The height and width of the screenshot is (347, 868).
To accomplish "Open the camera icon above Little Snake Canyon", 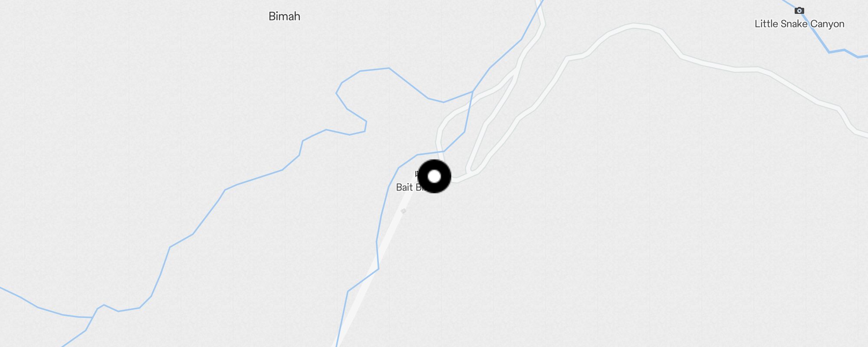I will [799, 10].
